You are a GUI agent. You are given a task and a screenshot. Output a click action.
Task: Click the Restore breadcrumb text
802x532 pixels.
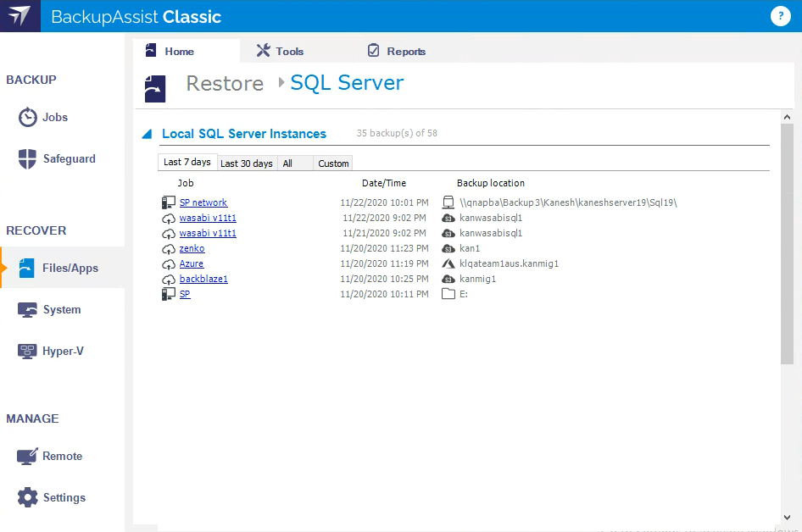(225, 83)
